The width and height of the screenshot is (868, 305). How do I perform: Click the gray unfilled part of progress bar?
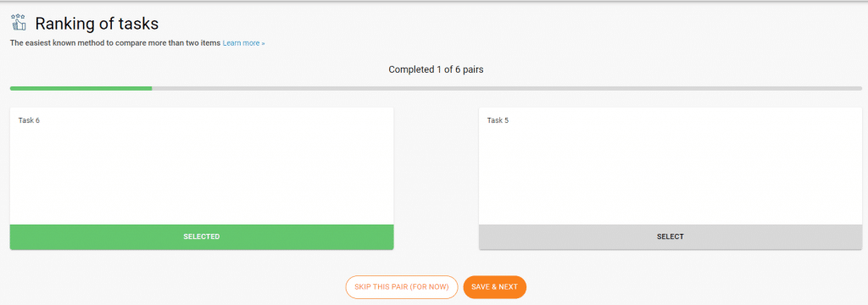coord(507,88)
